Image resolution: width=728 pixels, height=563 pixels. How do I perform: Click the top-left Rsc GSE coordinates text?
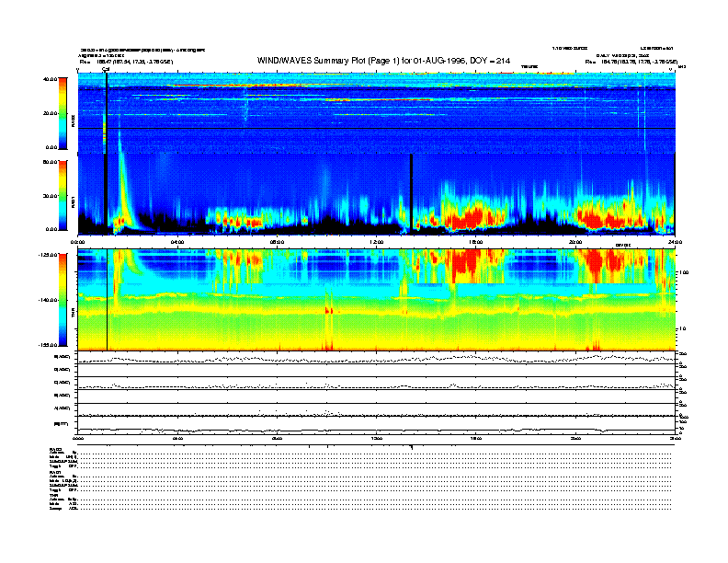pyautogui.click(x=126, y=62)
